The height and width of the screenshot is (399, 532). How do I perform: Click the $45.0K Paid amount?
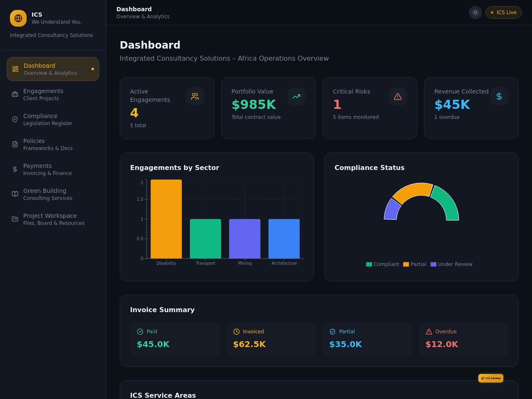pos(153,344)
